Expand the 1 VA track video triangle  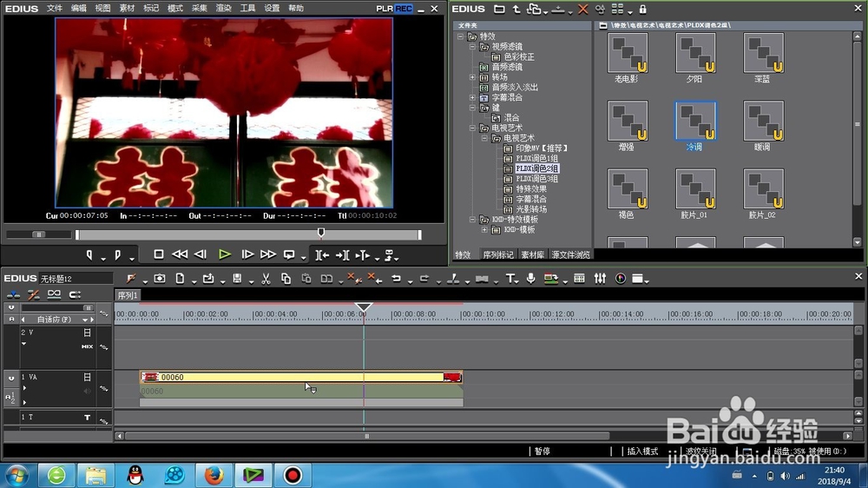(24, 388)
